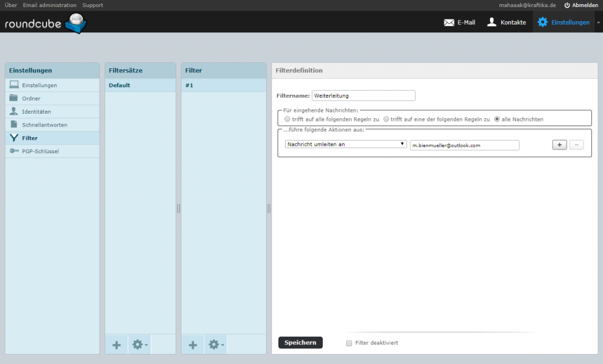Select Schnellantworten in settings sidebar
Screen dimensions: 603x364
pos(45,125)
